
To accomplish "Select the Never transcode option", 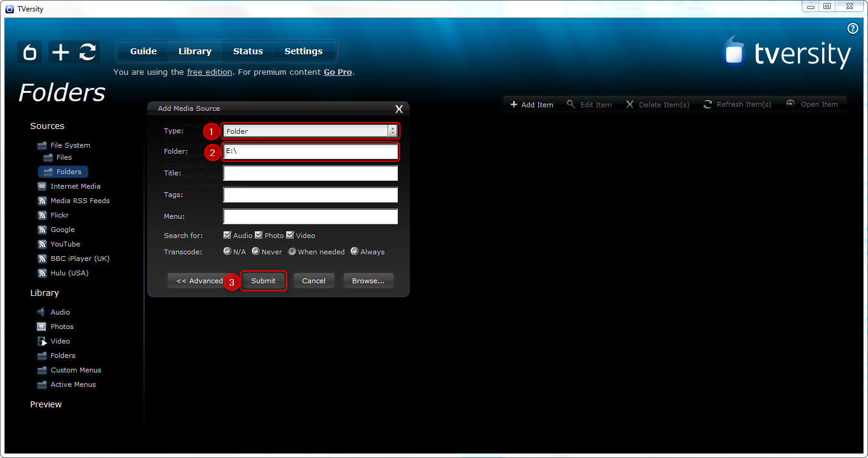I will 255,251.
